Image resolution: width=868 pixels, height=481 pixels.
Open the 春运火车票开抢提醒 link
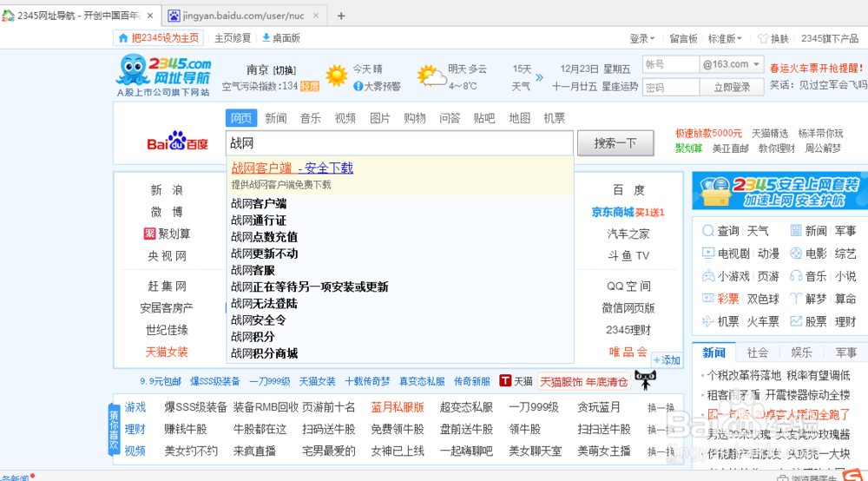[816, 68]
